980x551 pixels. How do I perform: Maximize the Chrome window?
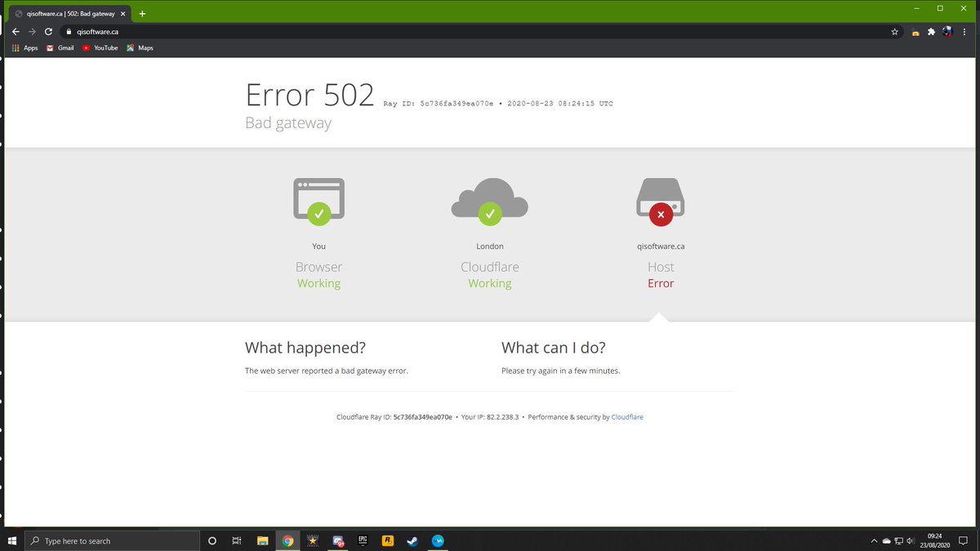click(940, 8)
